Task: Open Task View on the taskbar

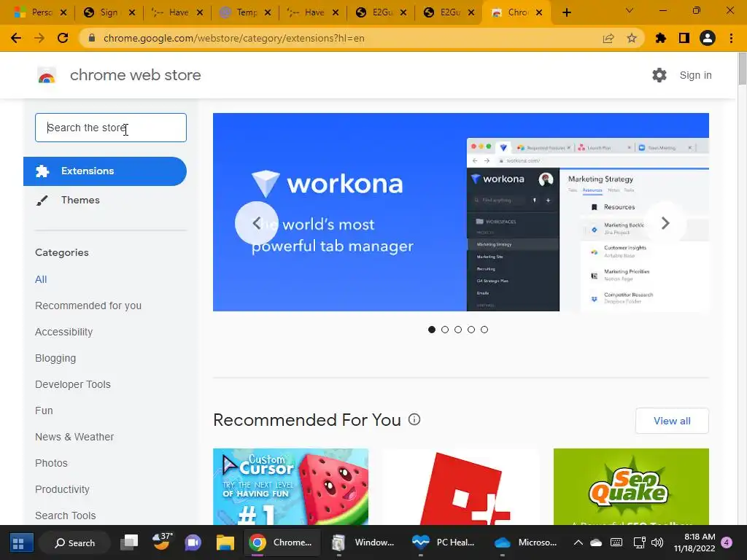Action: coord(128,542)
